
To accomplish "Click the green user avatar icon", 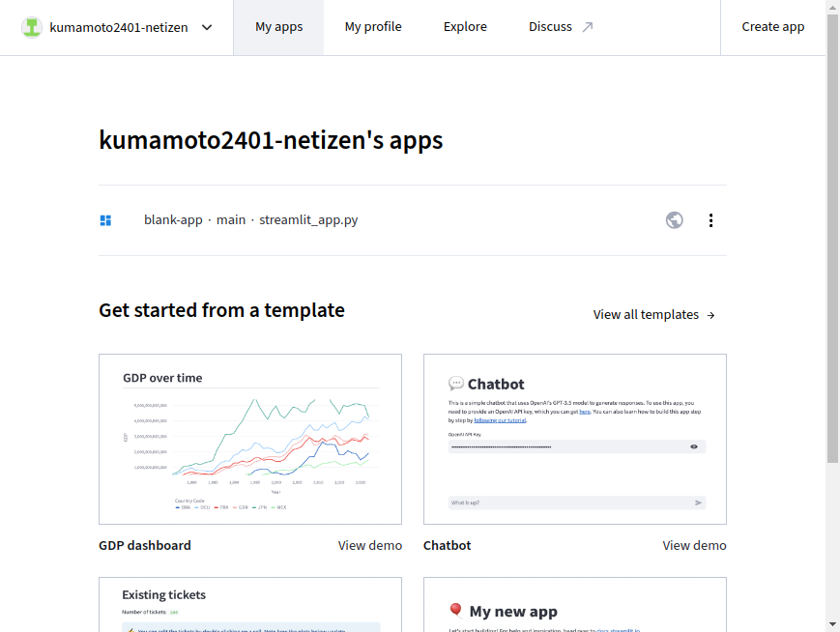I will (32, 27).
